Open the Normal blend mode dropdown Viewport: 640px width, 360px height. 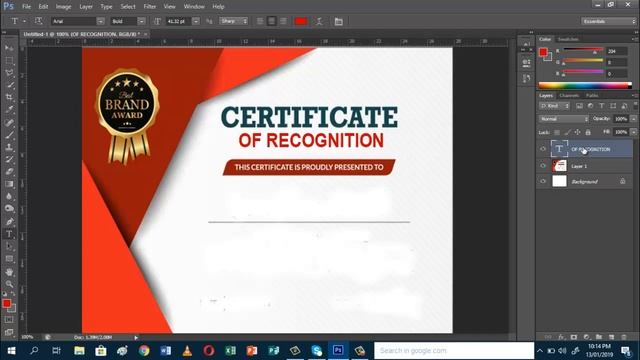coord(564,119)
